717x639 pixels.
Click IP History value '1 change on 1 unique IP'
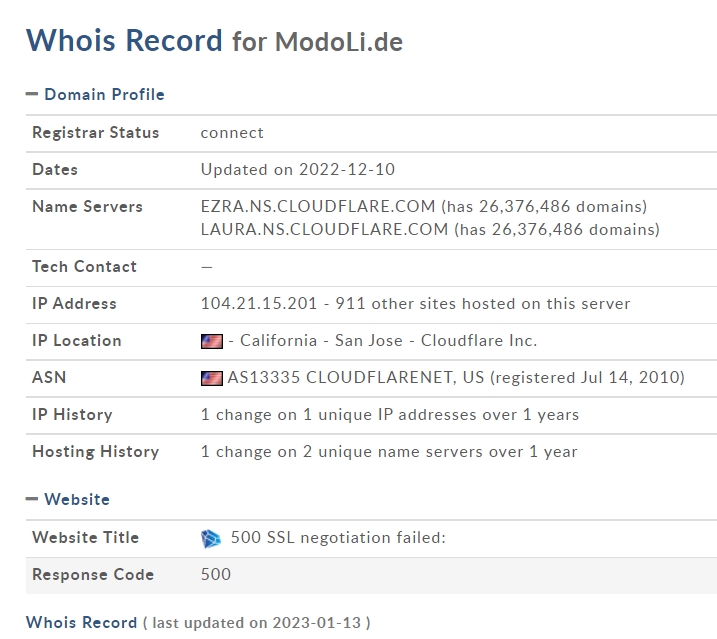click(390, 414)
